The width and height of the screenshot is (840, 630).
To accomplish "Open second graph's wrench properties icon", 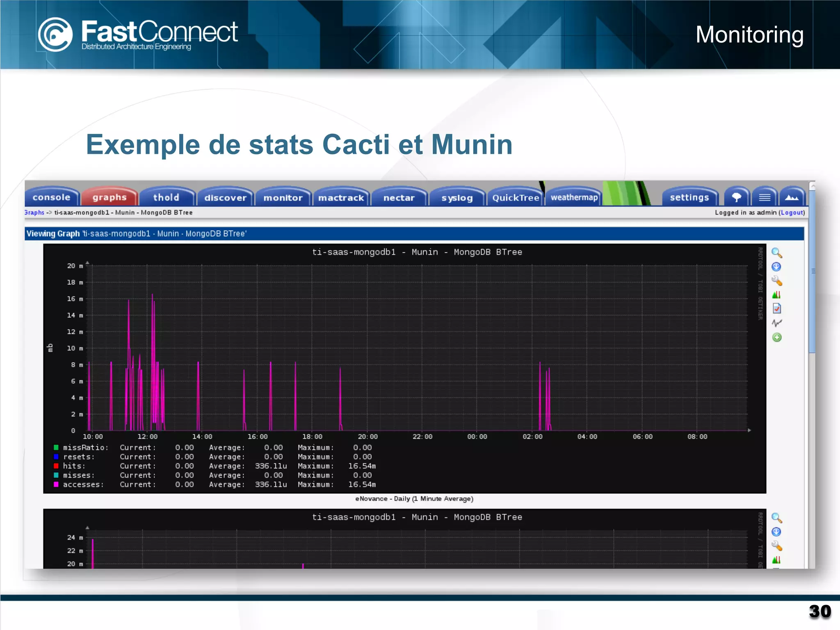I will click(777, 546).
